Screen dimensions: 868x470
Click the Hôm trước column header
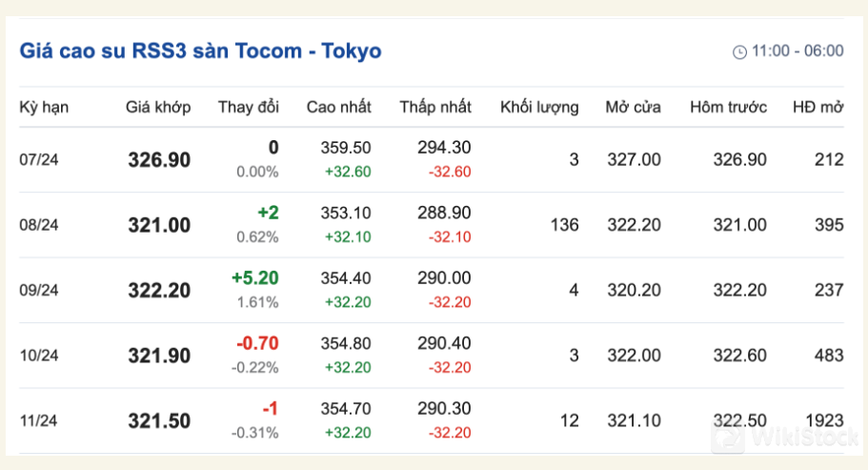pos(728,107)
